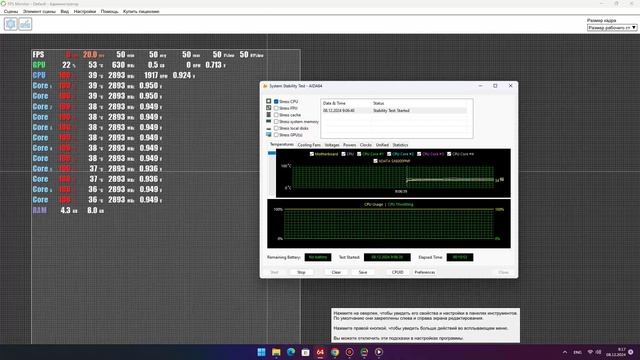
Task: Click the FPS Monitor taskbar icon
Action: pos(364,352)
